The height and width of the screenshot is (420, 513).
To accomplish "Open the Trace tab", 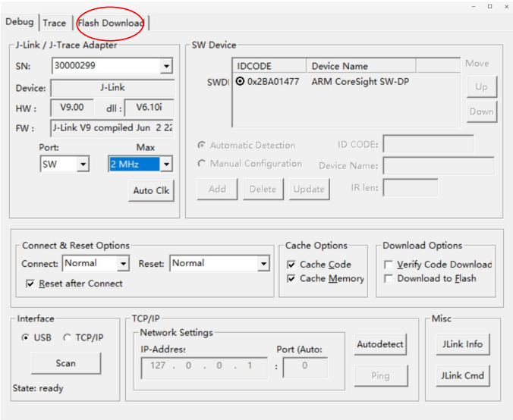I will (54, 23).
